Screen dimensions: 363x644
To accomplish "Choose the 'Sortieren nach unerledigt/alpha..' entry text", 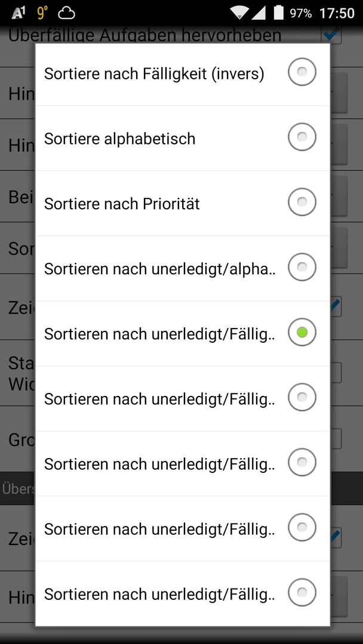I will click(x=160, y=269).
